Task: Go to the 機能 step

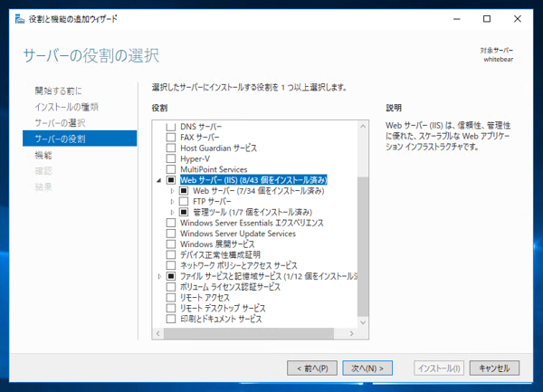Action: [43, 155]
